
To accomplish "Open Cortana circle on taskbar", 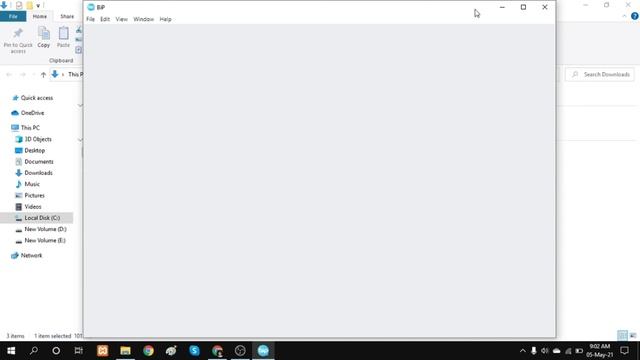I will coord(56,351).
